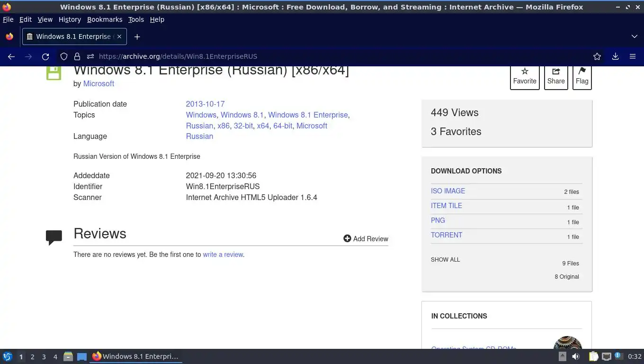Open volume control in system tray
Image resolution: width=644 pixels, height=364 pixels.
576,356
